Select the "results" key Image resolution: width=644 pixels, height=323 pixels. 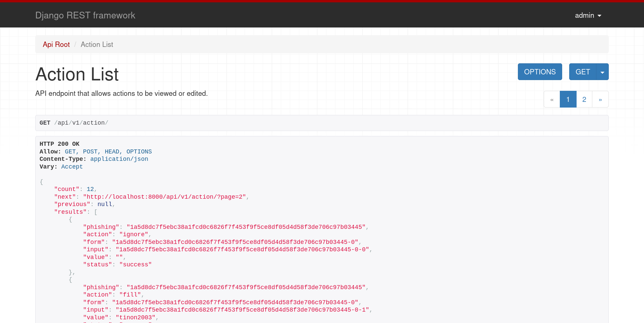coord(70,212)
